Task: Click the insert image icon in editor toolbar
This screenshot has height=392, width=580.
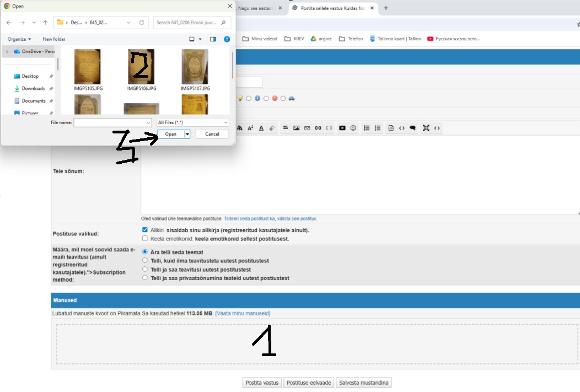Action: (297, 128)
